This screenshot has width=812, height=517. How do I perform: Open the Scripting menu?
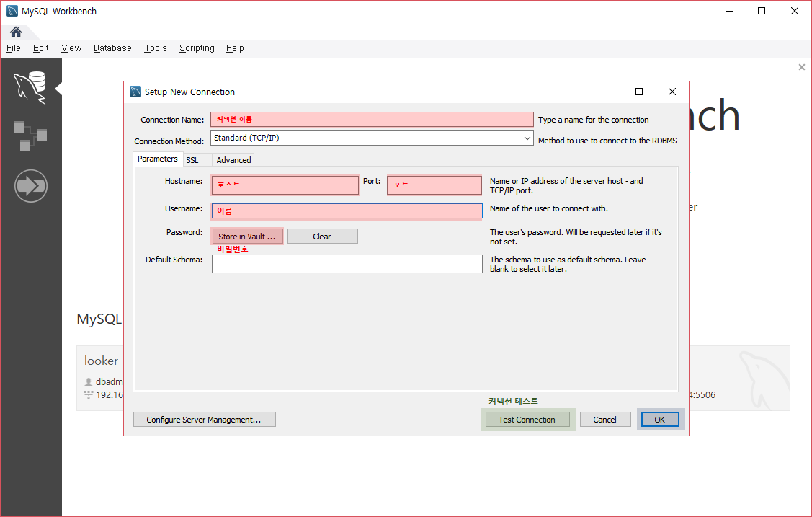pos(197,48)
